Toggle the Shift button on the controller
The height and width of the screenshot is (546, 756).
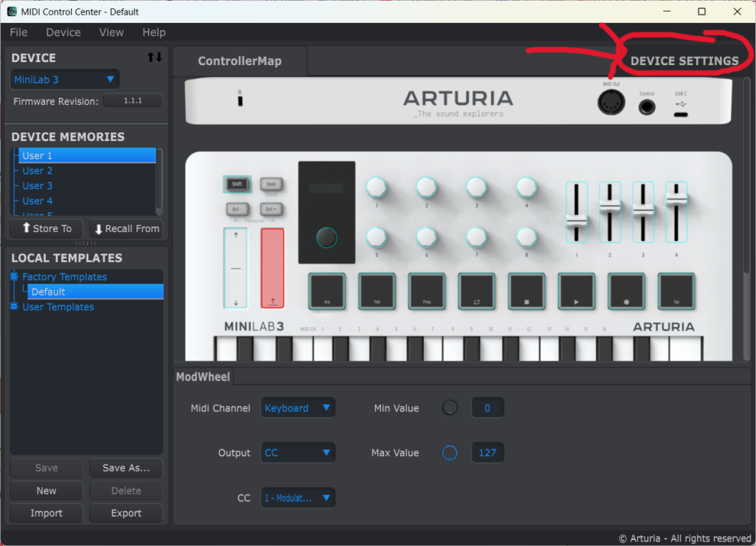click(237, 184)
